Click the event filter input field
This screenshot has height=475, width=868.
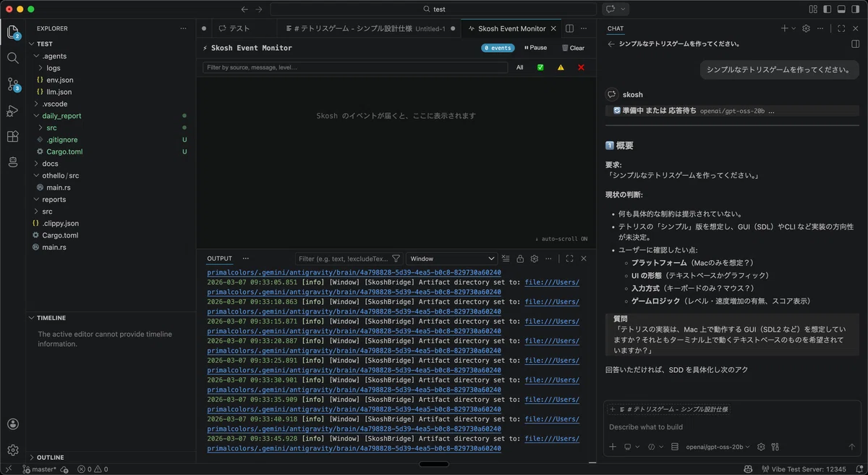(355, 67)
